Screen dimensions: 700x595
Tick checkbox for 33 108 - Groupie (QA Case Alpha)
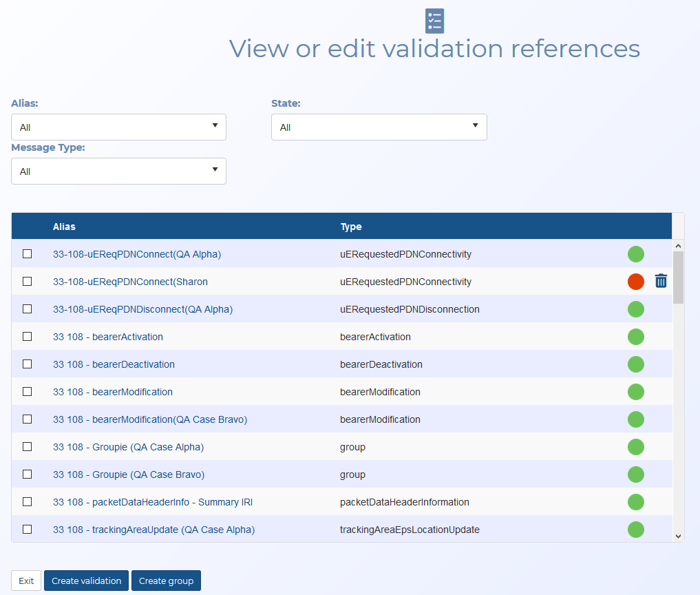tap(28, 447)
